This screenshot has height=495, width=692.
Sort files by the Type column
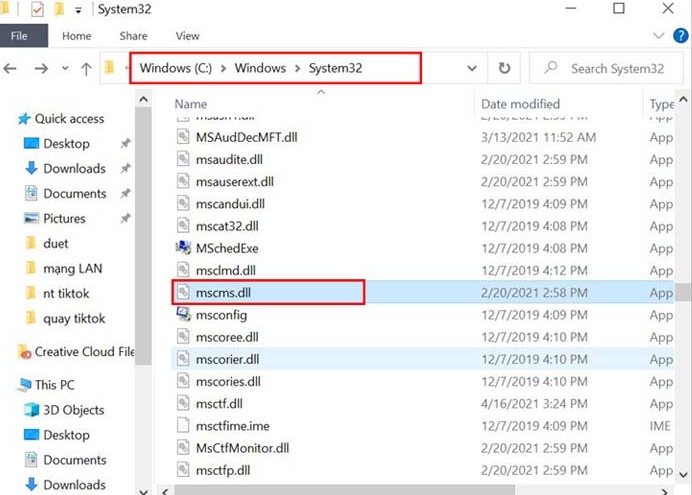point(661,104)
